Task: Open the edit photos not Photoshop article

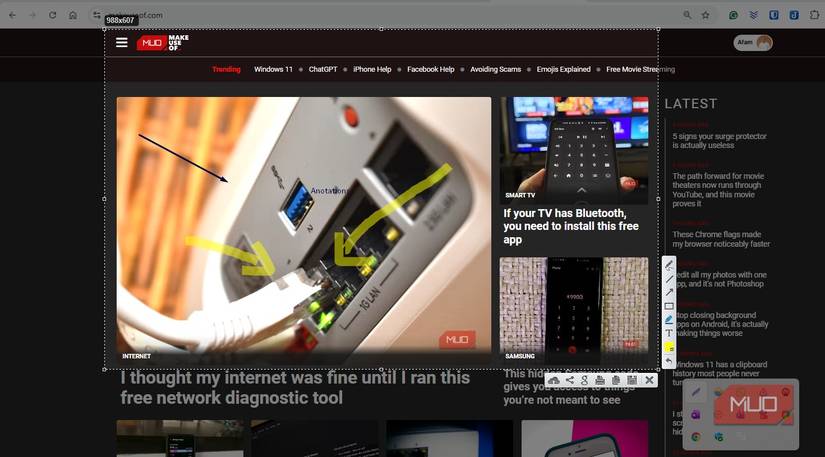Action: pyautogui.click(x=721, y=279)
